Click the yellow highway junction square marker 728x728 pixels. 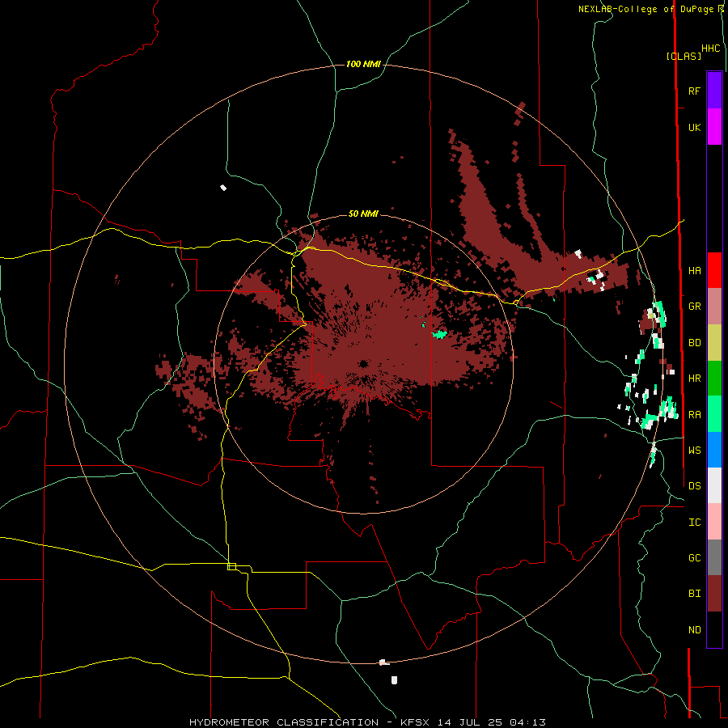(x=231, y=566)
